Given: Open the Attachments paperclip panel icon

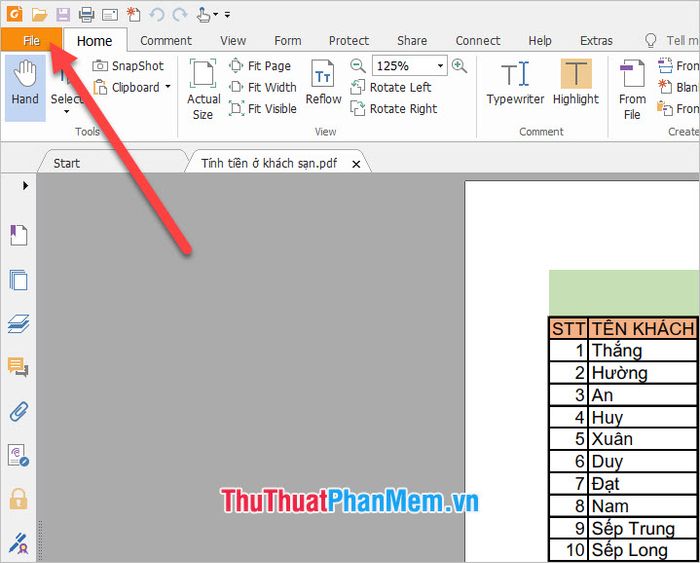Looking at the screenshot, I should click(19, 412).
